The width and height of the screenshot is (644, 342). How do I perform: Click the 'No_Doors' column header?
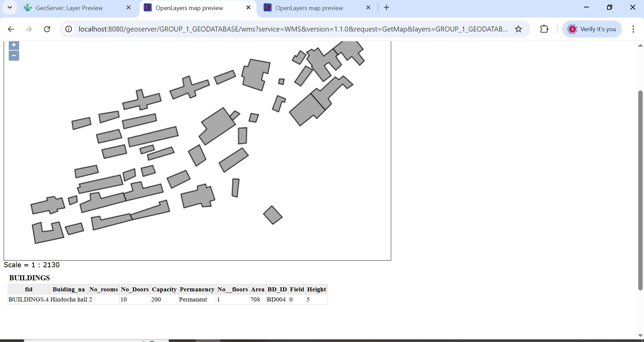pyautogui.click(x=135, y=289)
